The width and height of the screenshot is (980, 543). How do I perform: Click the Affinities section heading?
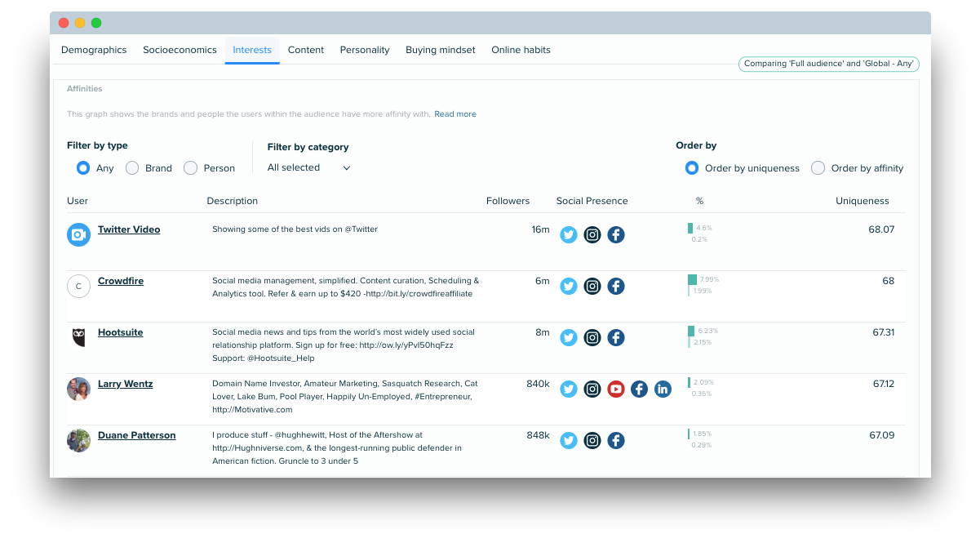(85, 89)
